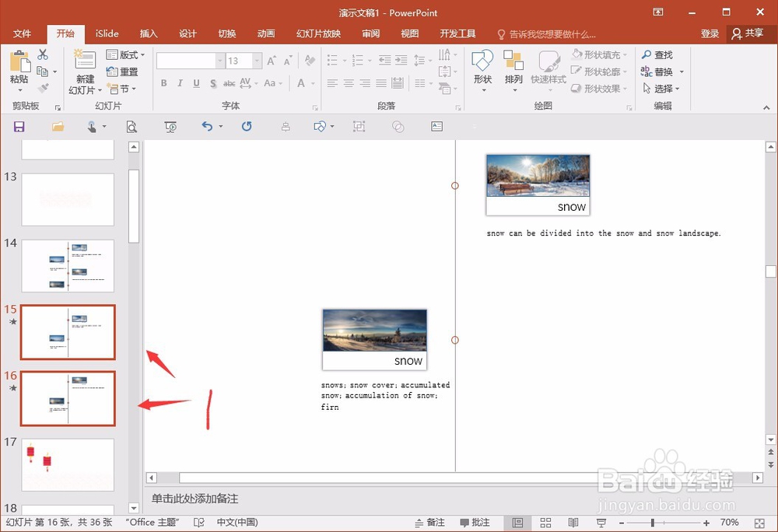Open the Layout (版式) dropdown
Viewport: 778px width, 532px height.
[x=125, y=54]
